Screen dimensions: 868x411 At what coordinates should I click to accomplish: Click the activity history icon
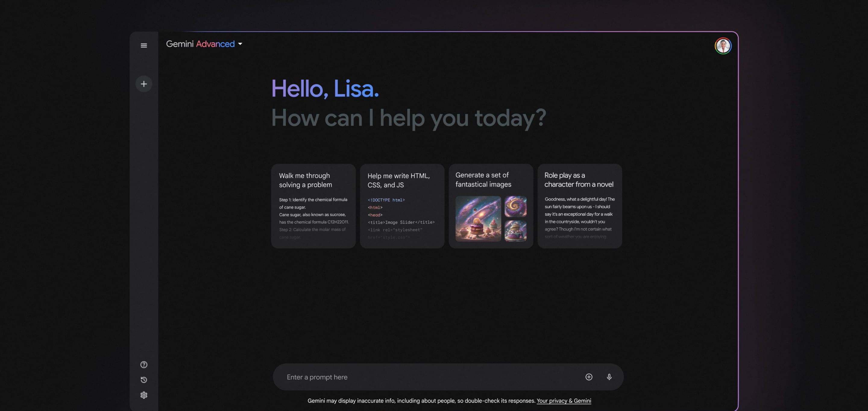click(144, 380)
